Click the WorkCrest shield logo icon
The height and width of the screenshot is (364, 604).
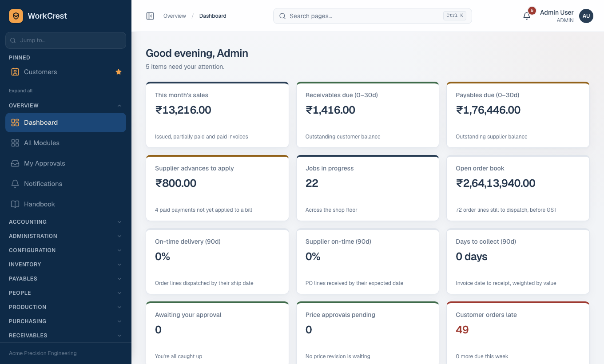click(x=16, y=16)
